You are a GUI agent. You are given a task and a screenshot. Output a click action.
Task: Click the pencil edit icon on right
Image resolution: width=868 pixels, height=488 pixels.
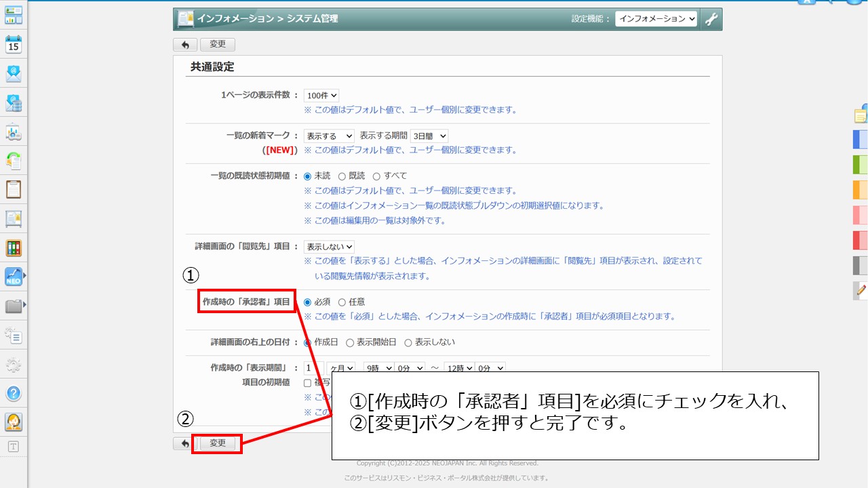pos(860,290)
